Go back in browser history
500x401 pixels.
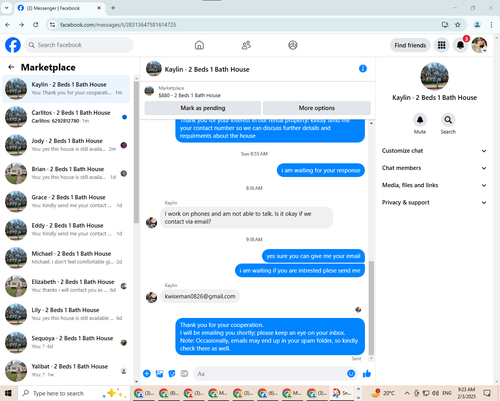[x=8, y=25]
